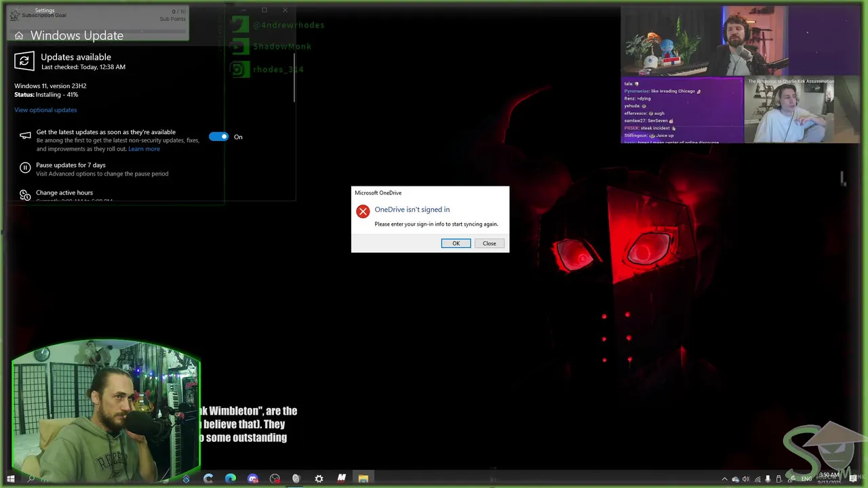
Task: Click Close in the OneDrive dialog
Action: pos(489,243)
